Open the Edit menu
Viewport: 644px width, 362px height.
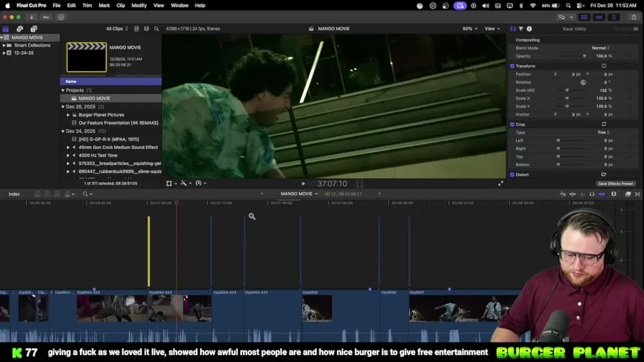71,6
